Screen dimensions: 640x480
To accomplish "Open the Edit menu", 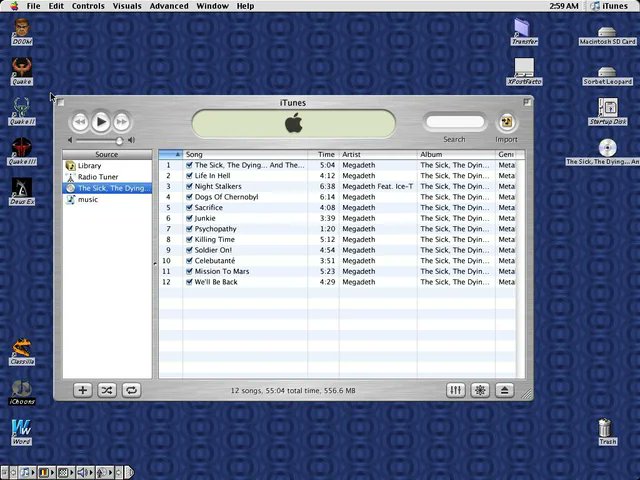I will 56,6.
